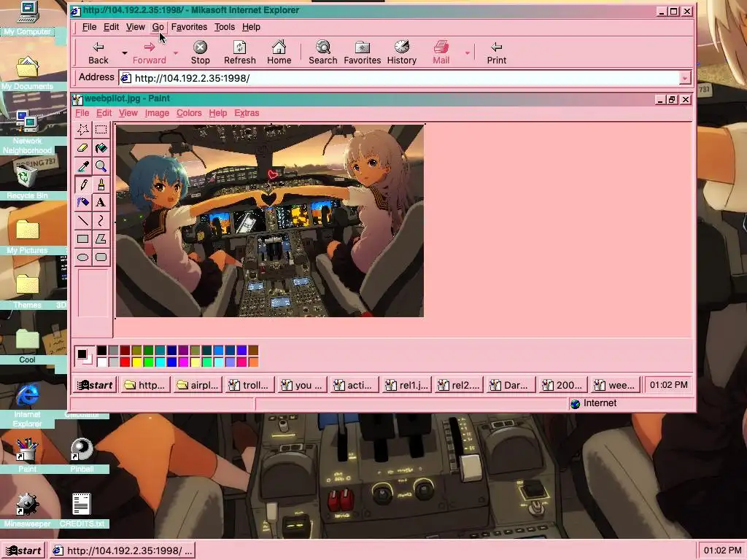Pick the magenta color swatch

[x=183, y=362]
